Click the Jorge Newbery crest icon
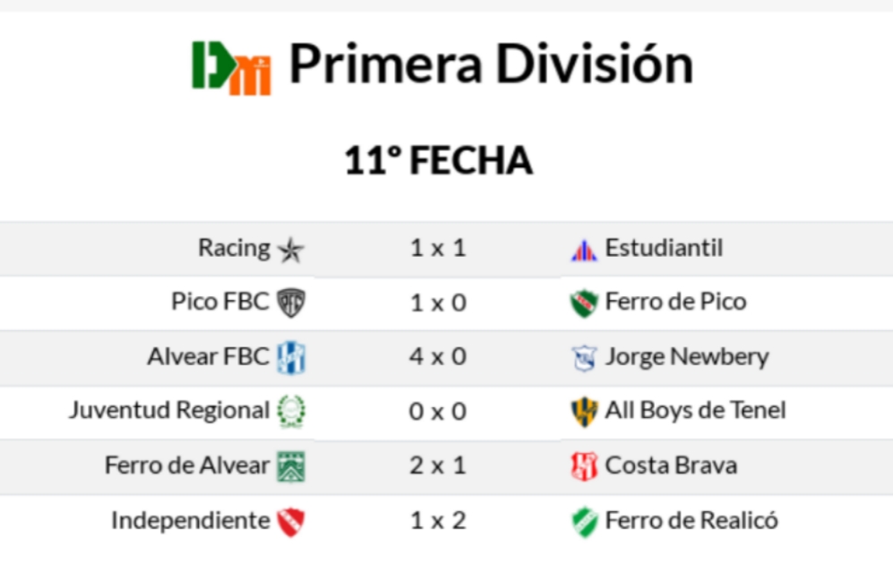This screenshot has width=893, height=588. 584,358
